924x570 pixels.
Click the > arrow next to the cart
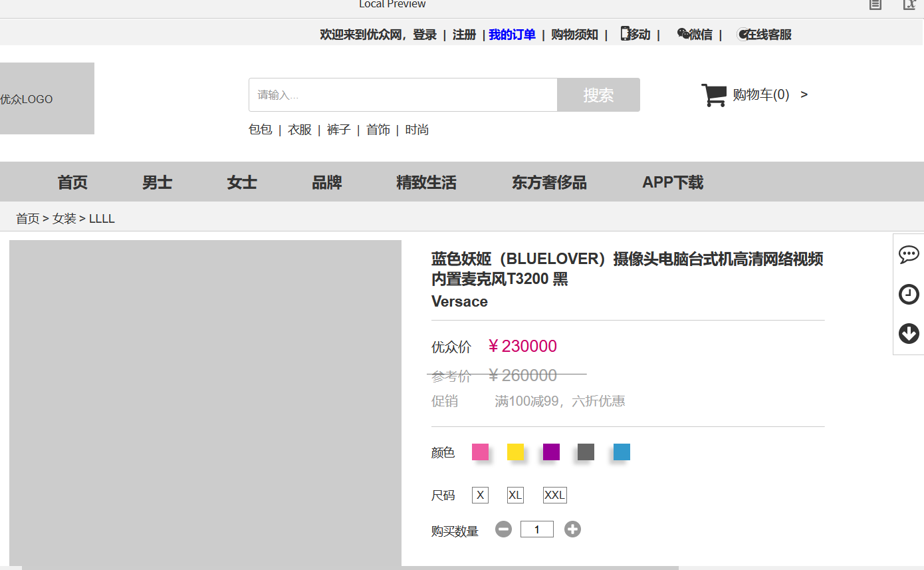(804, 94)
